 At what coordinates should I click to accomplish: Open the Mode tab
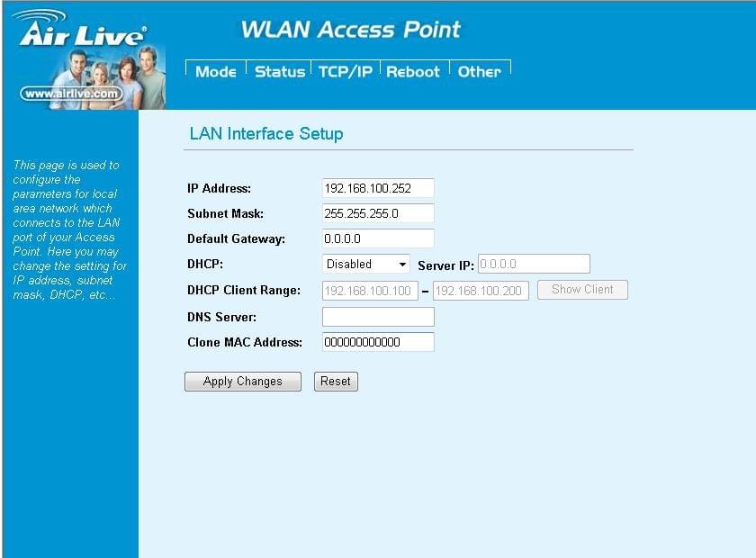[216, 72]
